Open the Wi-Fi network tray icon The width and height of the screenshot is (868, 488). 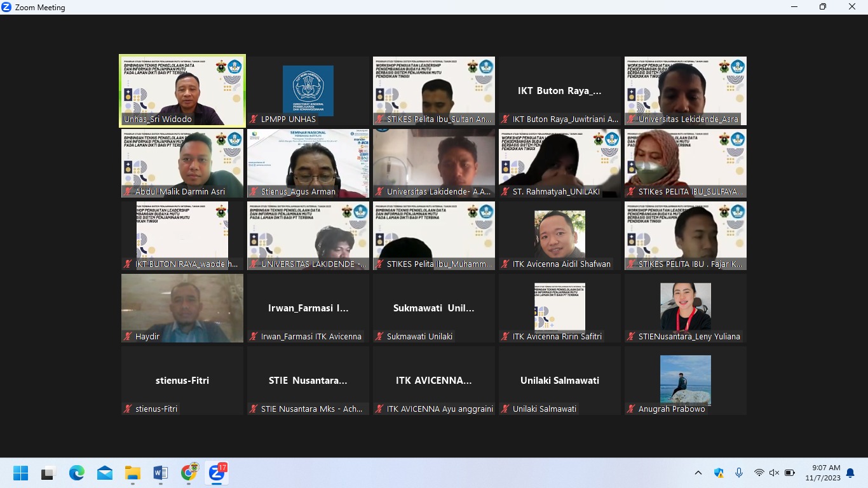759,473
